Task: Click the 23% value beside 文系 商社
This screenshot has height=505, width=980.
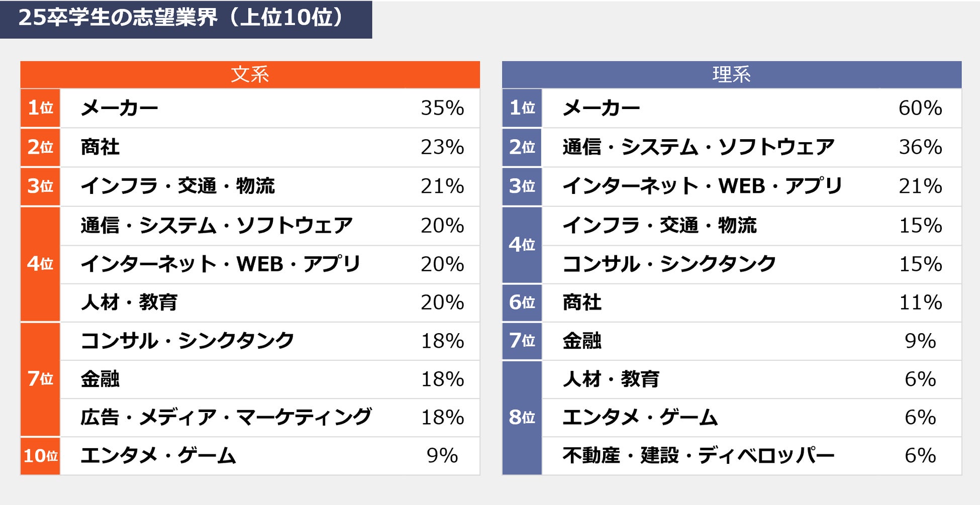Action: [x=442, y=147]
